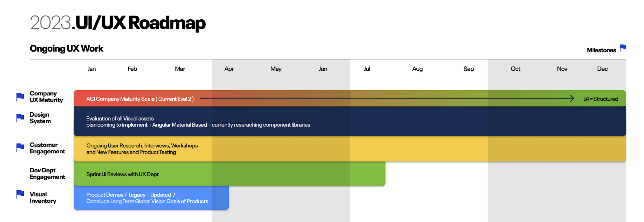Click the '2023.UI/UX Roadmap' title
The height and width of the screenshot is (222, 644).
click(x=118, y=23)
